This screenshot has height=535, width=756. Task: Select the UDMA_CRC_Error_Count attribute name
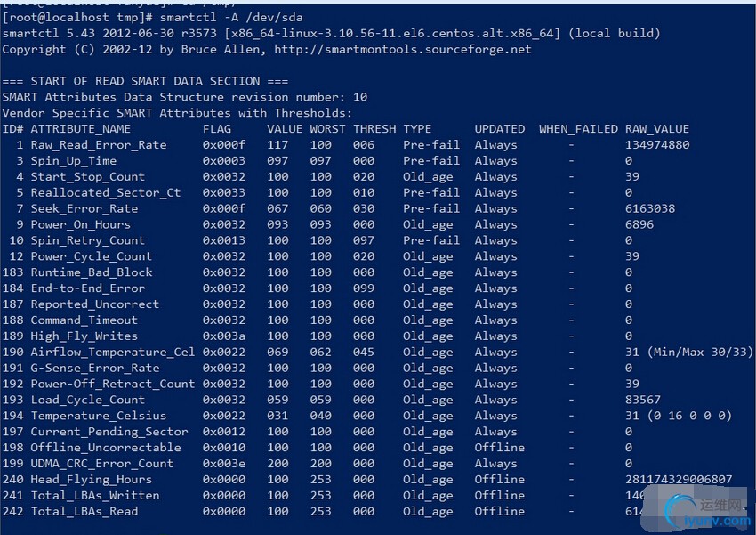(x=101, y=464)
